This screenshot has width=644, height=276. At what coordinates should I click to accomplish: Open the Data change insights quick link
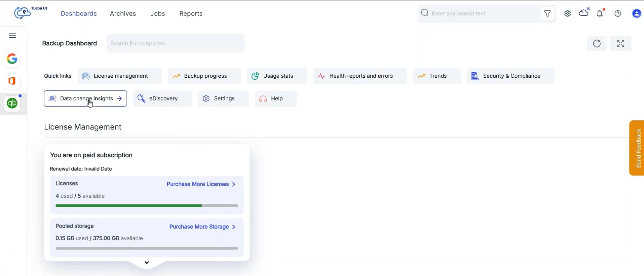tap(85, 98)
